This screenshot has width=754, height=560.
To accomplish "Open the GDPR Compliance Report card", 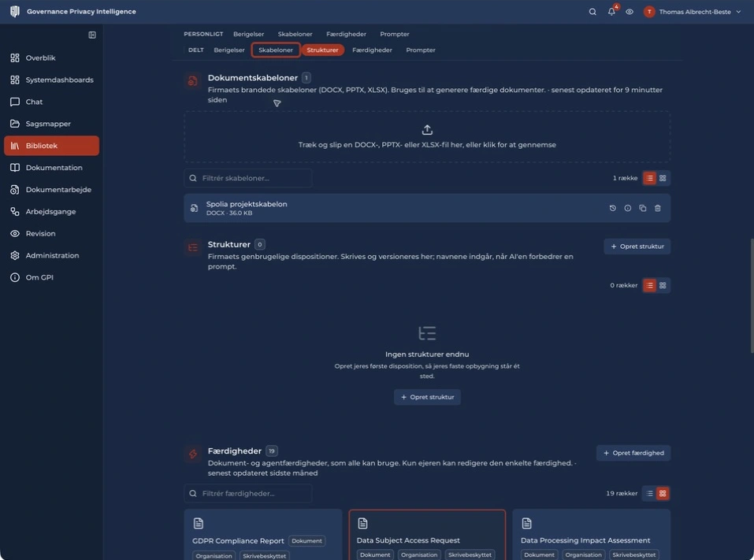I will click(x=263, y=535).
